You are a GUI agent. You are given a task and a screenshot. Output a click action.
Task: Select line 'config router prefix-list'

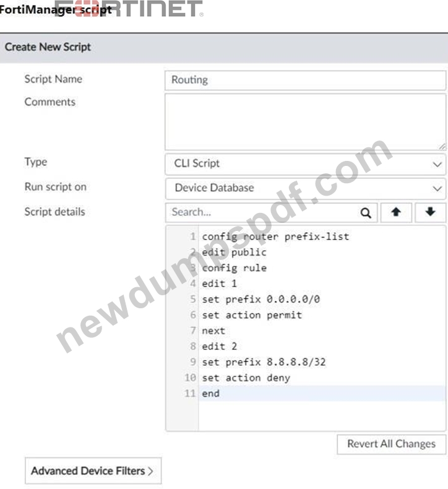coord(275,236)
